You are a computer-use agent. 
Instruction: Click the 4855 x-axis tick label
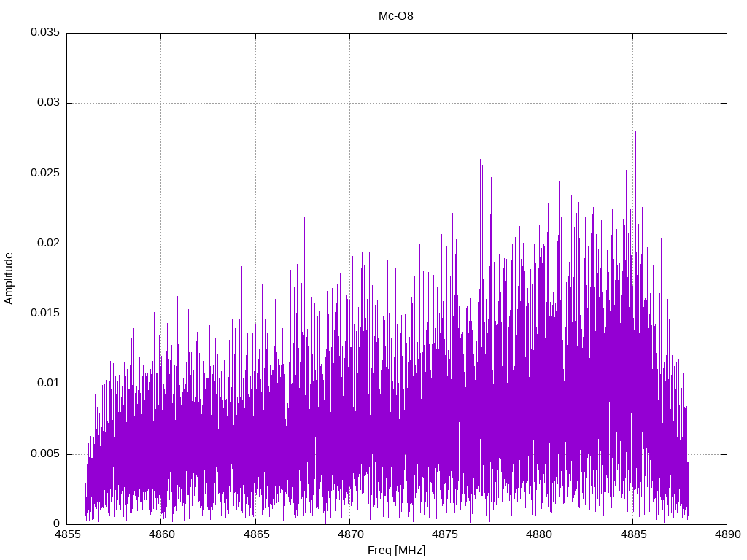click(x=67, y=535)
